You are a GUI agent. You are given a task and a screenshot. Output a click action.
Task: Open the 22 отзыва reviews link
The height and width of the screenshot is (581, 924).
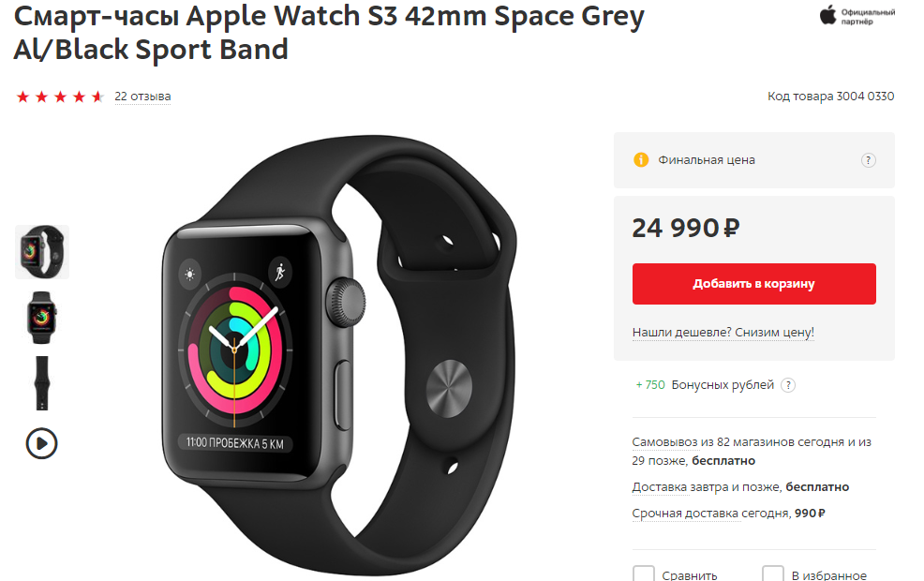coord(142,96)
